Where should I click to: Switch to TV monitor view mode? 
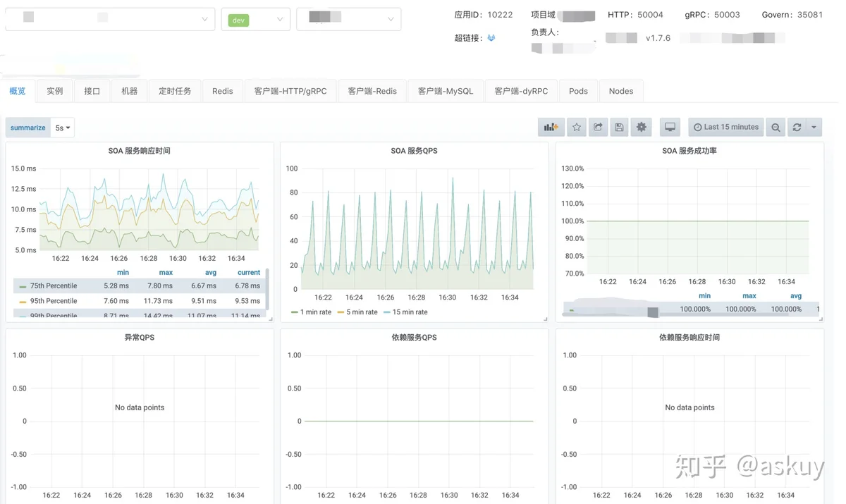point(670,128)
